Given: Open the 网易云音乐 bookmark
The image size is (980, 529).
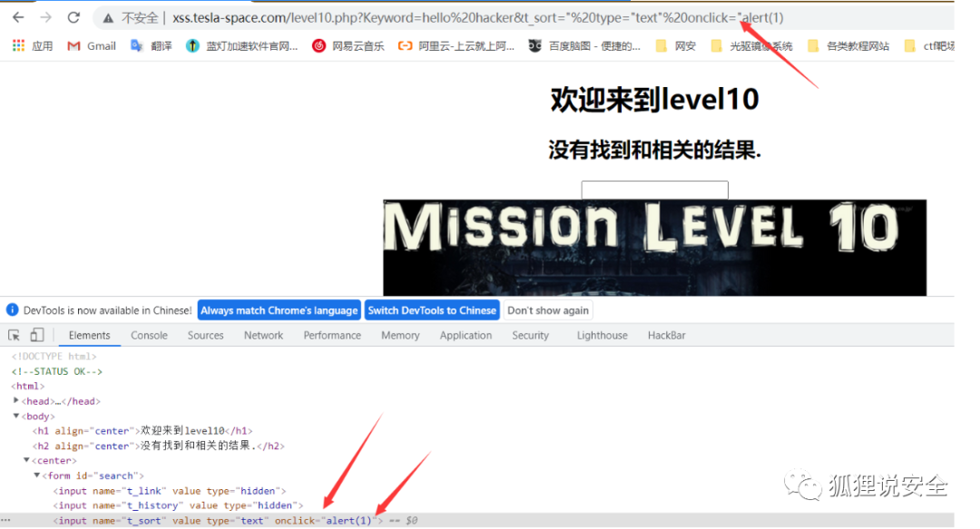Looking at the screenshot, I should [345, 45].
